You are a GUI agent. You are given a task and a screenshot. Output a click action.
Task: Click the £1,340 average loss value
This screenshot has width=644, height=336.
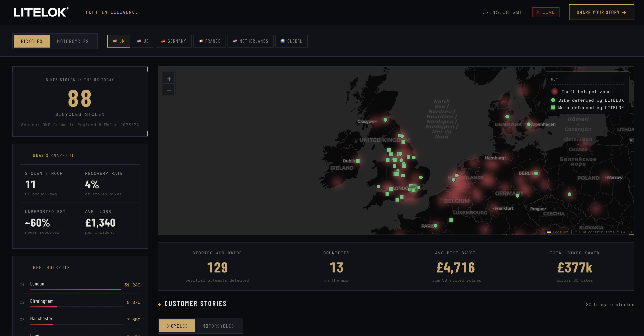[100, 223]
